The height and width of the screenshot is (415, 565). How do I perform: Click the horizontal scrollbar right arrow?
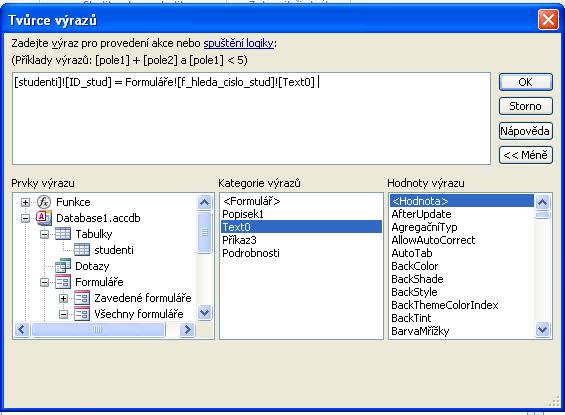point(187,329)
